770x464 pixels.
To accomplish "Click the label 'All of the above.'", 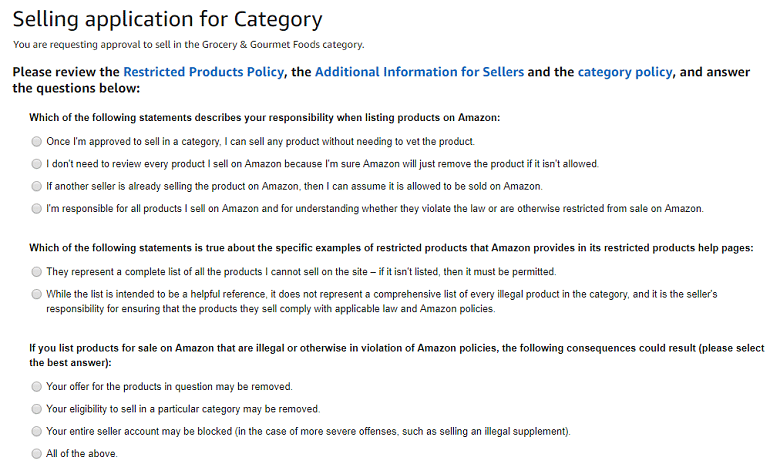I will coord(82,454).
